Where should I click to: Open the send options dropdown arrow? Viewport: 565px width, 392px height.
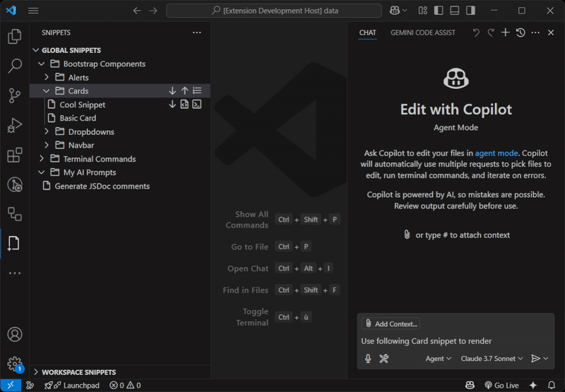[546, 359]
